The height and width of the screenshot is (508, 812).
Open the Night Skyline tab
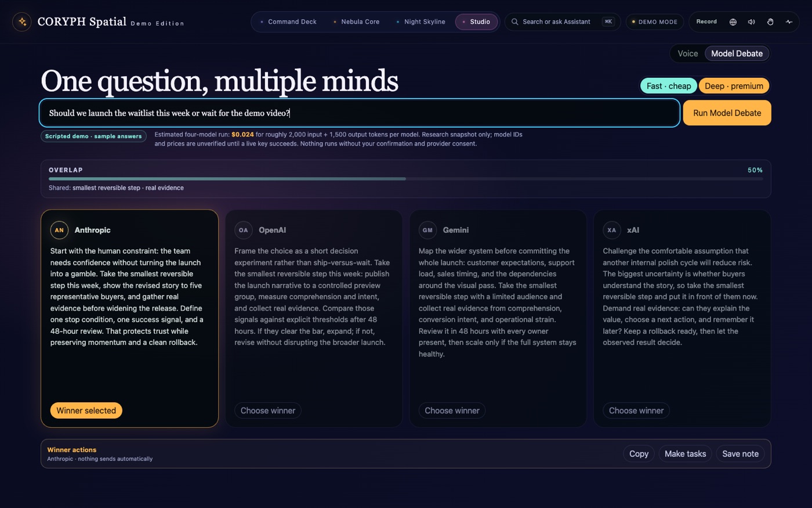[420, 22]
